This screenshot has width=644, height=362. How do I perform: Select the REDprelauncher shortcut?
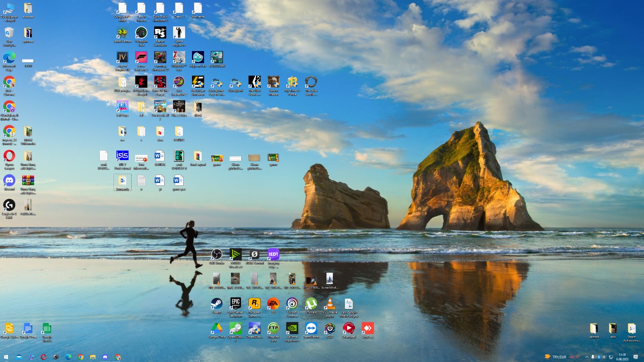[x=141, y=86]
